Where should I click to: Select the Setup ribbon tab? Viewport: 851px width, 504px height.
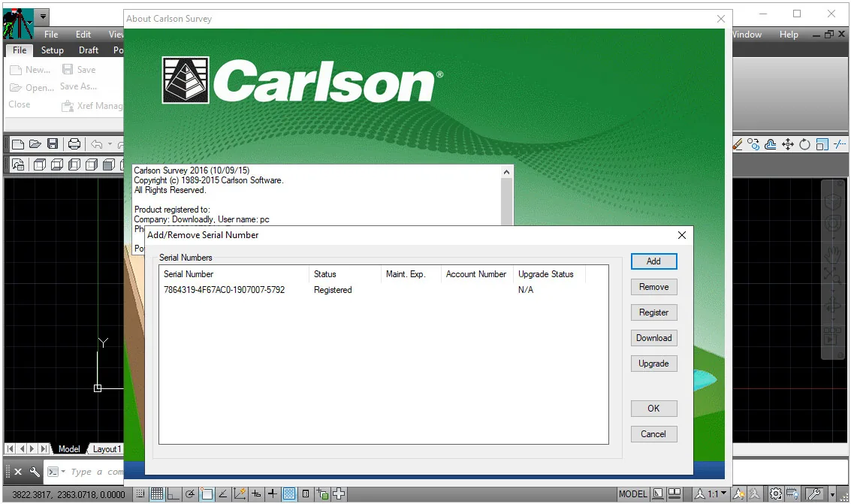(x=52, y=50)
